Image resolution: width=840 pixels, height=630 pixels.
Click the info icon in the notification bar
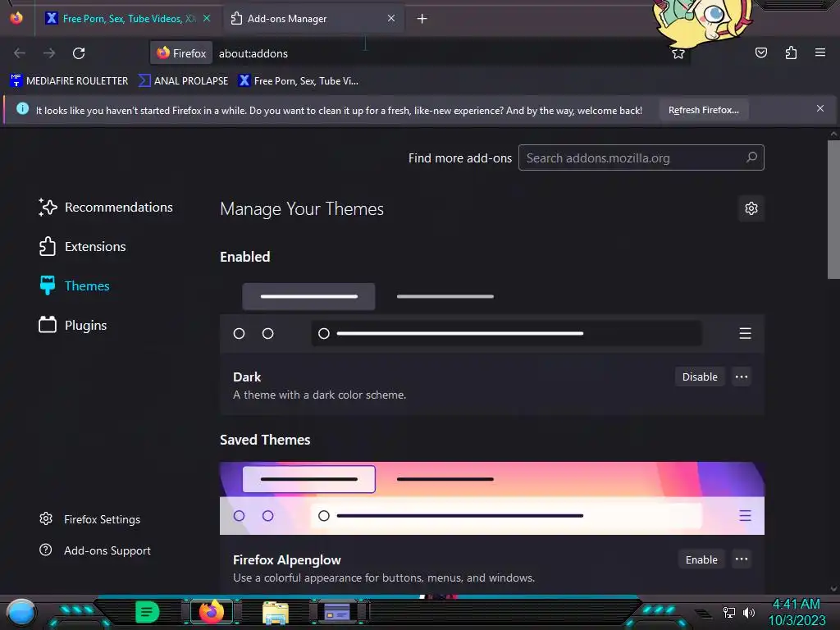click(22, 109)
